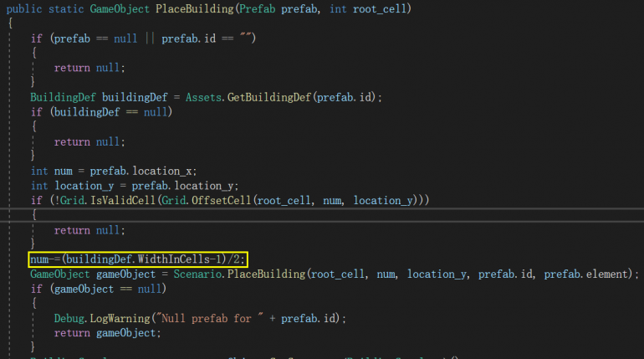Click gameObject == null condition

tap(109, 289)
